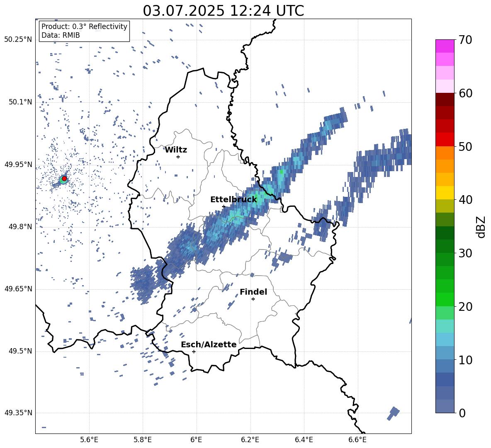Click the bright green colorbar segment above 20
The width and height of the screenshot is (491, 448).
click(x=445, y=299)
